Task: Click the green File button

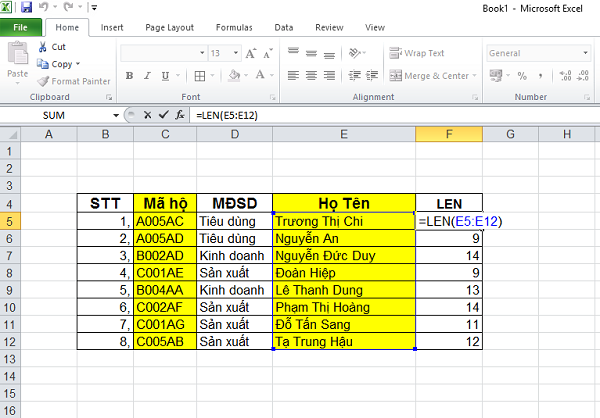Action: (x=21, y=28)
